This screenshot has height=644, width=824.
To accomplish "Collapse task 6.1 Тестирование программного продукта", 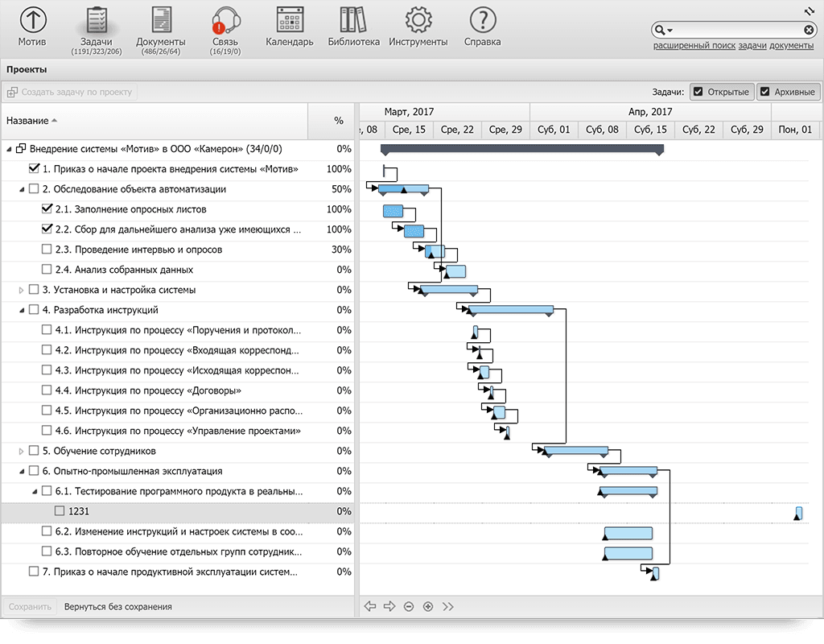I will tap(34, 492).
